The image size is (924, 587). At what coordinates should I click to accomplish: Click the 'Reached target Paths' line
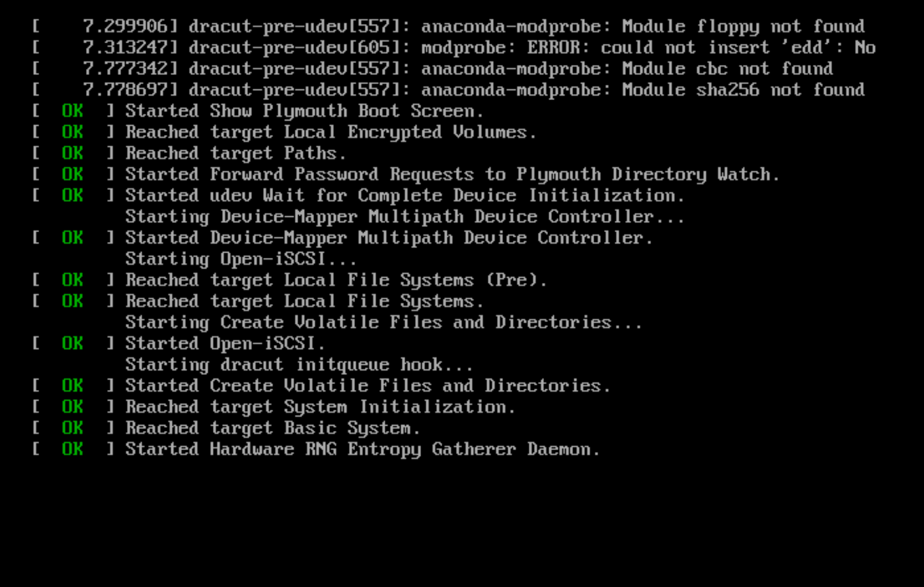(236, 153)
